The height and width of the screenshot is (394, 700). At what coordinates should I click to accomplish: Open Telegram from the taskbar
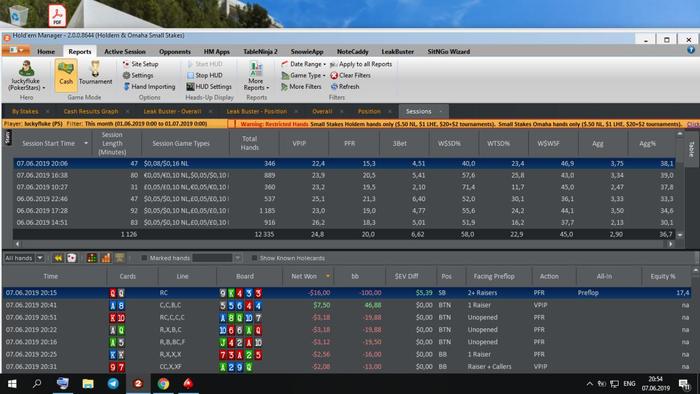click(113, 383)
